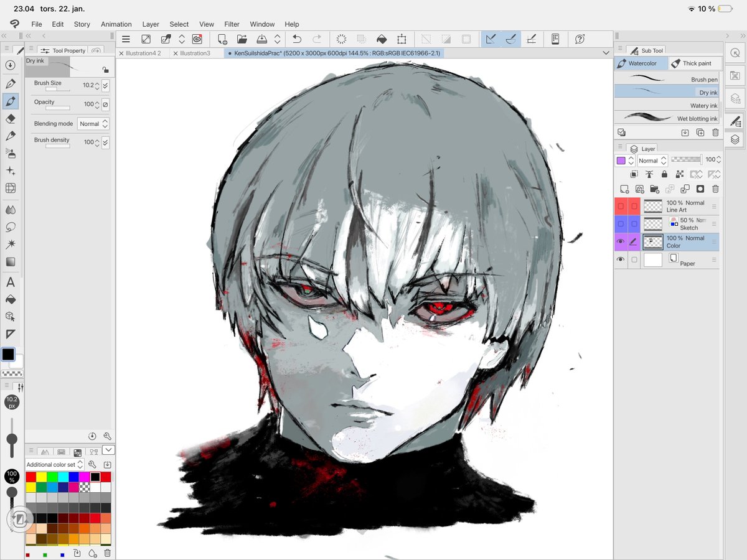The height and width of the screenshot is (560, 747).
Task: Toggle the sub tool lock icon
Action: [105, 70]
